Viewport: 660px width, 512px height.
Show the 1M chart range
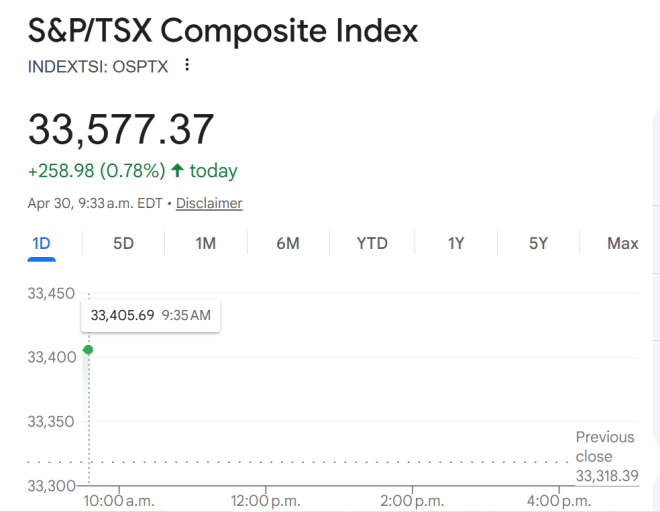pos(206,243)
